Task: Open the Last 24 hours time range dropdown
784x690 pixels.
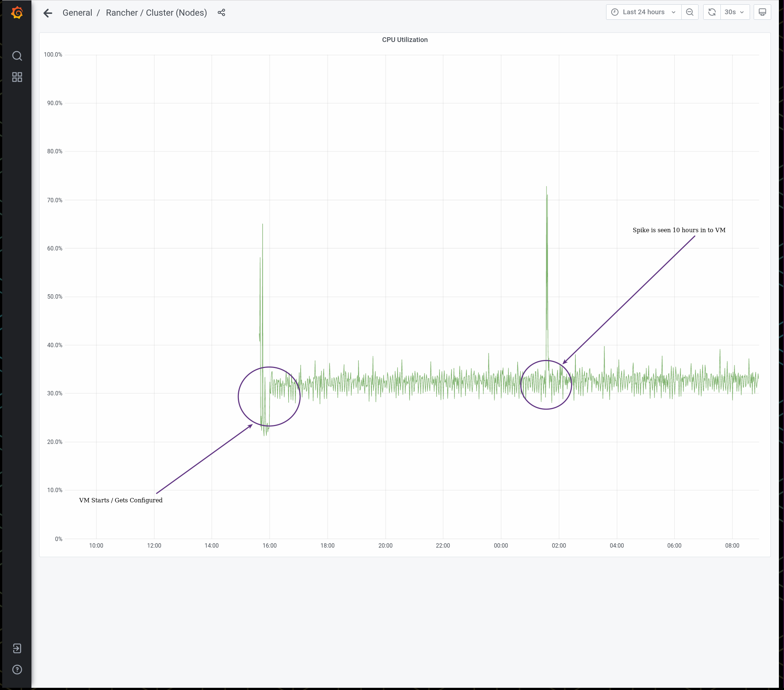Action: pos(644,12)
